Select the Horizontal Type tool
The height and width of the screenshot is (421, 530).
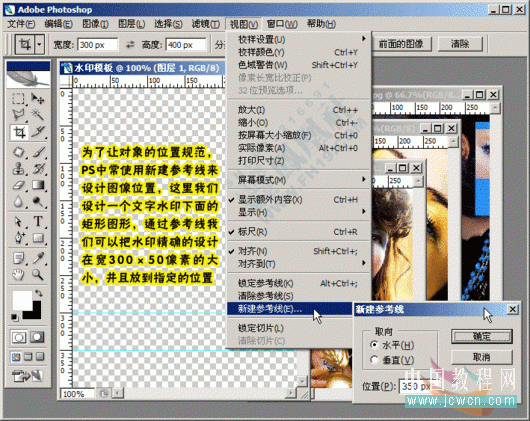(x=38, y=221)
